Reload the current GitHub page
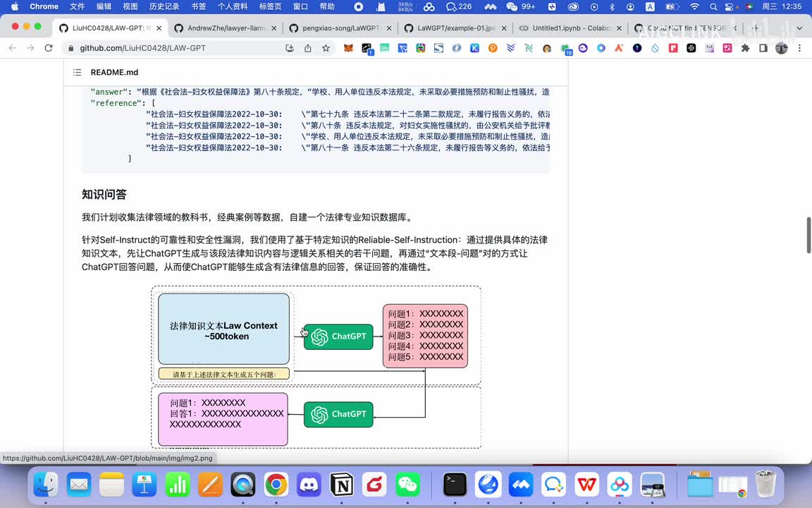Image resolution: width=812 pixels, height=508 pixels. tap(49, 48)
